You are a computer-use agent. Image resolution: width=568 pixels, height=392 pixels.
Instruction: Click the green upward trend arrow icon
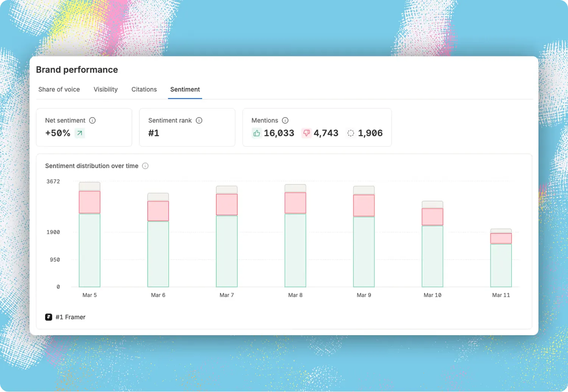pyautogui.click(x=80, y=133)
